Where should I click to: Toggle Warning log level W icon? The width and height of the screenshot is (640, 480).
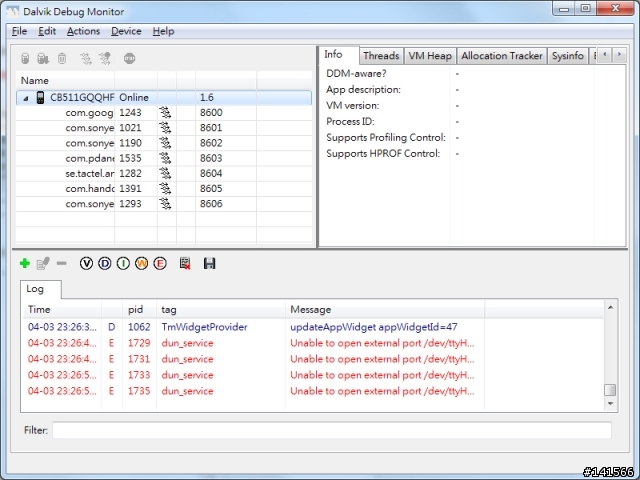(141, 264)
